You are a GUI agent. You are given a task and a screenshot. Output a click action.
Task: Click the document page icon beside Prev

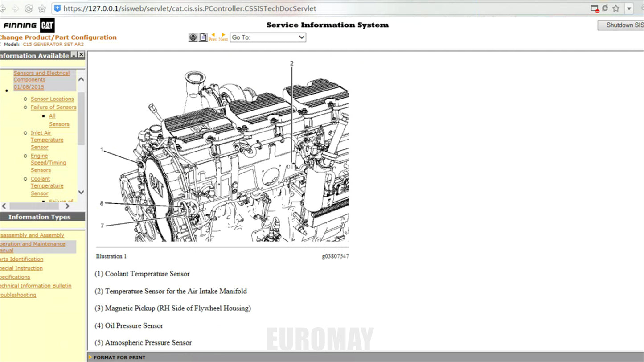pos(203,37)
